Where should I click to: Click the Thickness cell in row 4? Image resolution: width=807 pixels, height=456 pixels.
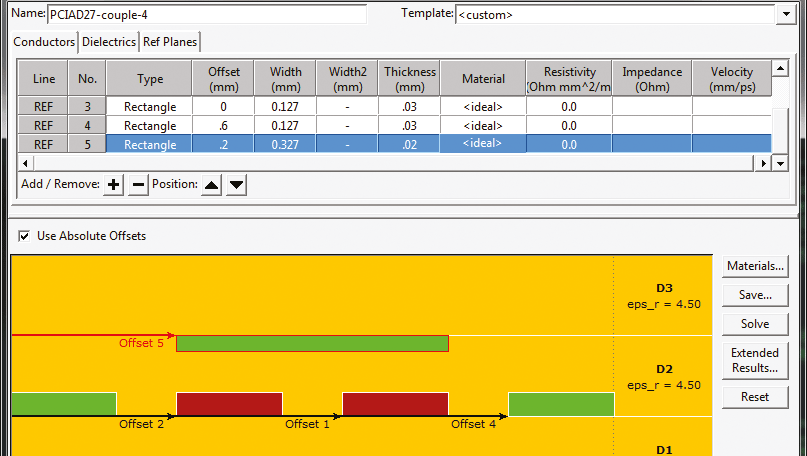click(x=410, y=126)
